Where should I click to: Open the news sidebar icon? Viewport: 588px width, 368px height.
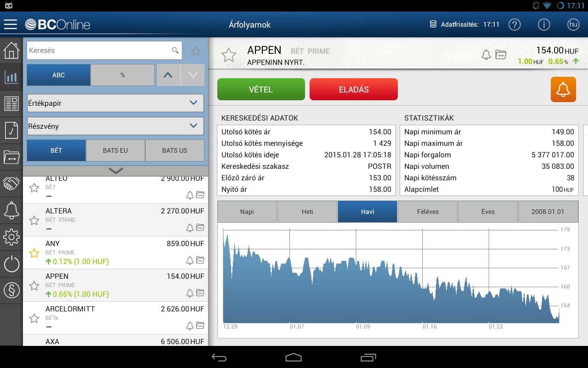[11, 103]
